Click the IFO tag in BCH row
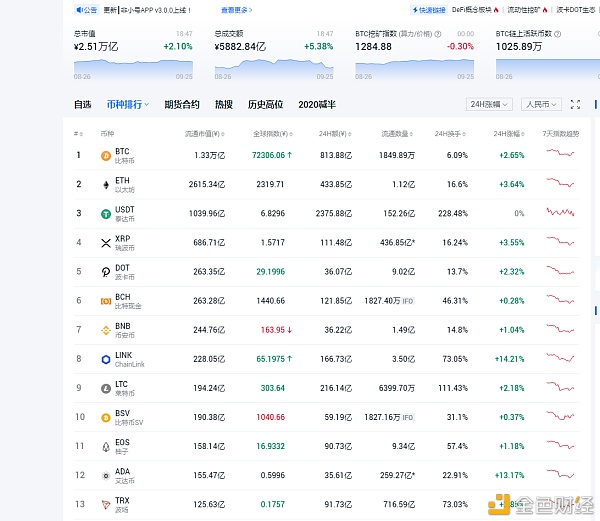The width and height of the screenshot is (600, 521). (408, 301)
